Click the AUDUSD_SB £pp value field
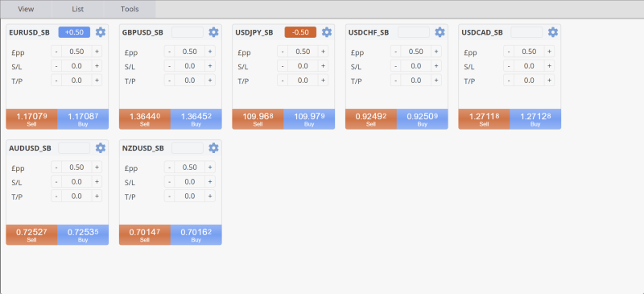Screen dimensions: 644x294 click(76, 168)
